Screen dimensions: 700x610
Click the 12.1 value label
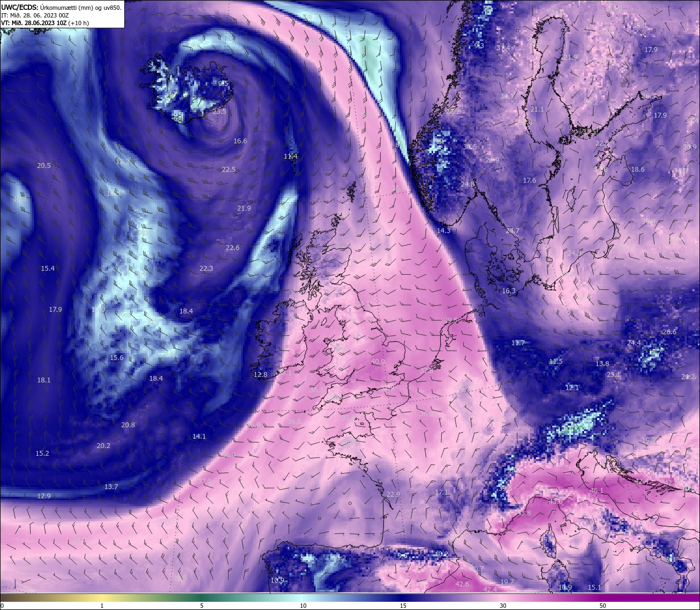click(x=572, y=388)
